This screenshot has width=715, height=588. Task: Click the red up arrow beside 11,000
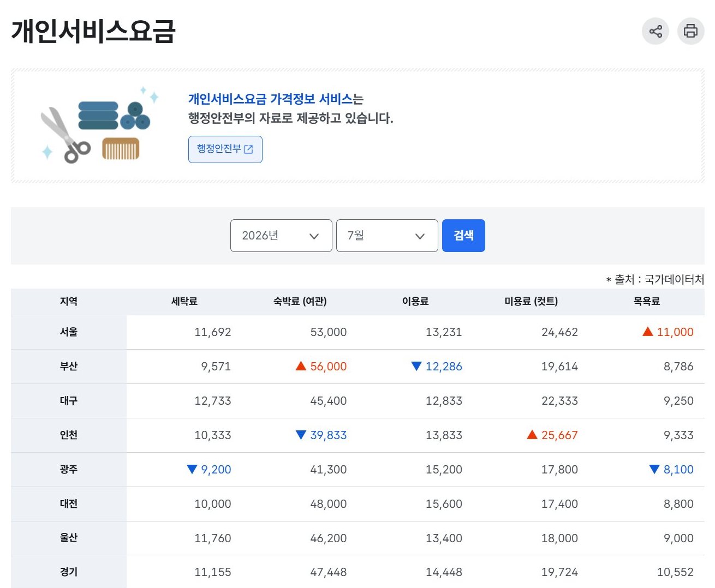(648, 332)
